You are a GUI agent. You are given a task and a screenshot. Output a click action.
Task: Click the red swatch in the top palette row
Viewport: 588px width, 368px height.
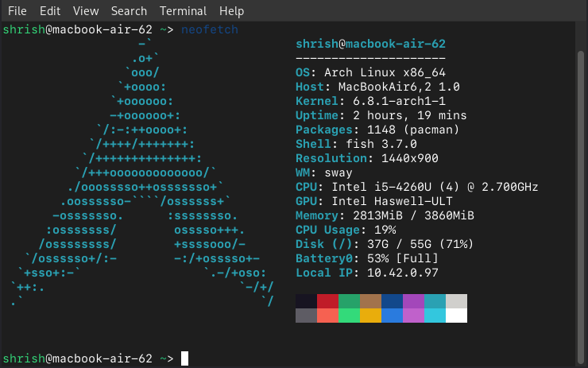point(327,301)
